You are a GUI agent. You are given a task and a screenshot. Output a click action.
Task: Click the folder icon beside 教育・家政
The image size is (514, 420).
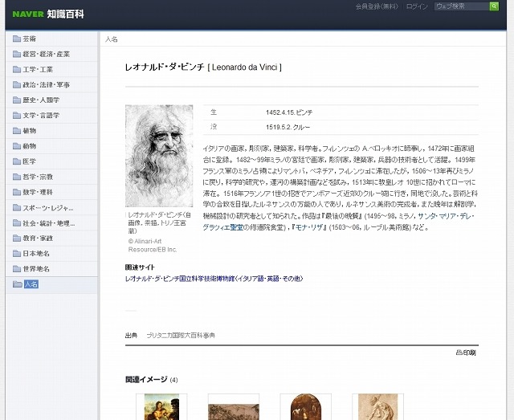click(x=17, y=238)
